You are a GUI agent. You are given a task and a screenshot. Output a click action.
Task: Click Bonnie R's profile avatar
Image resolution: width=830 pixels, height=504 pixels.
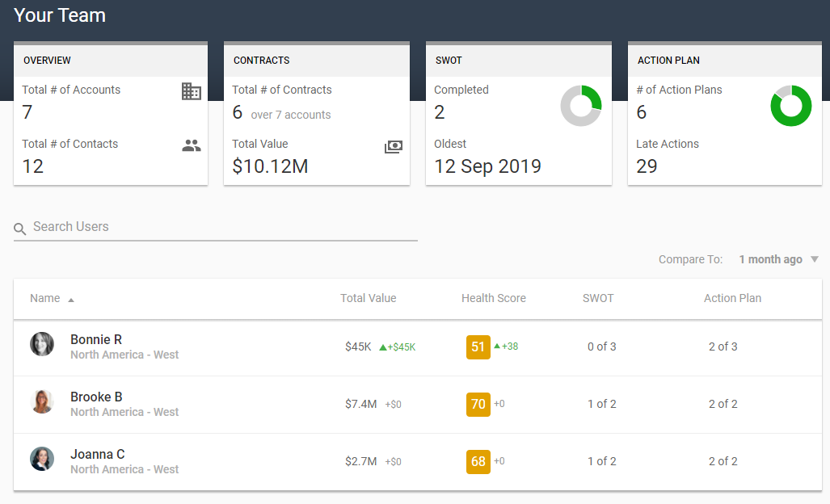42,344
